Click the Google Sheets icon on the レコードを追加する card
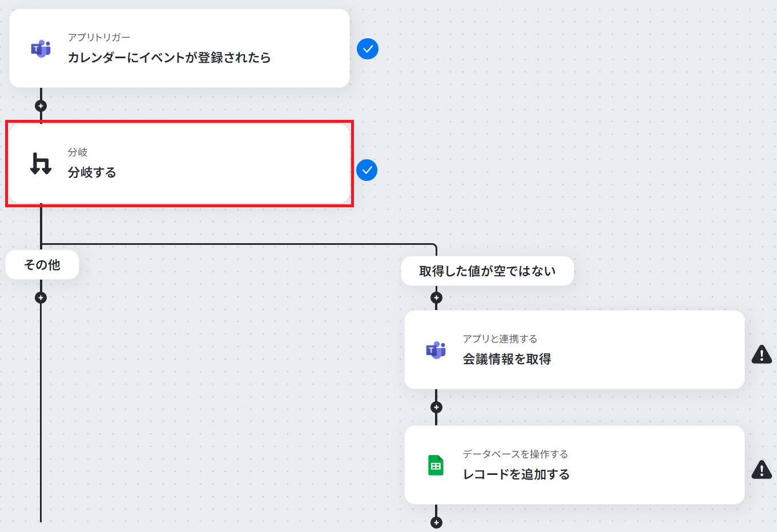Viewport: 777px width, 532px height. (436, 465)
